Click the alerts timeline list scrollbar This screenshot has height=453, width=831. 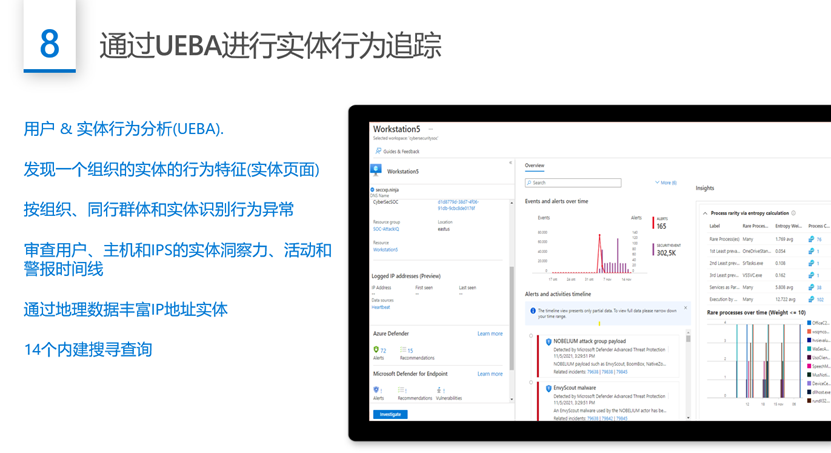688,337
